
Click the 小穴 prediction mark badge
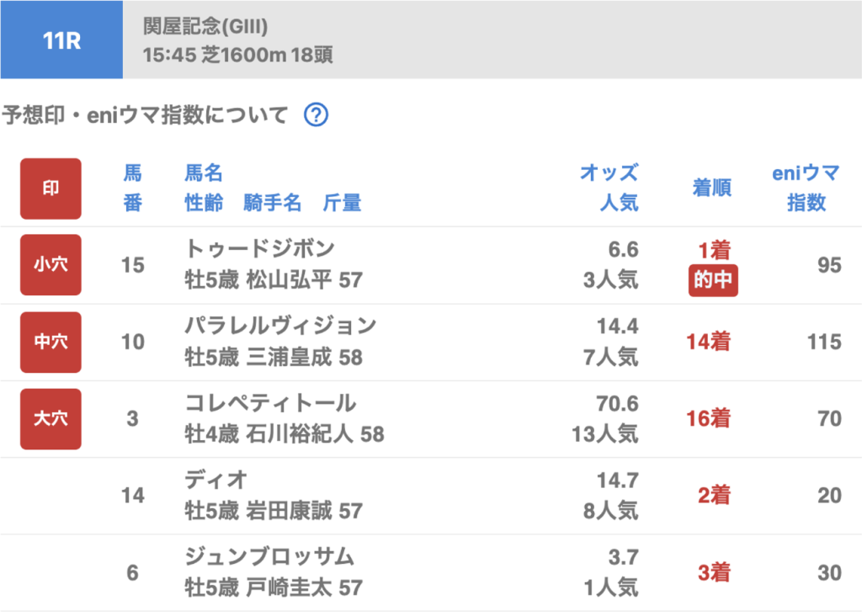click(51, 265)
